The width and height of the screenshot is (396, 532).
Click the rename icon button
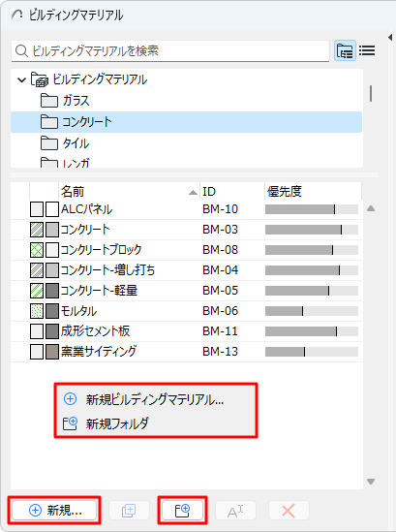235,511
